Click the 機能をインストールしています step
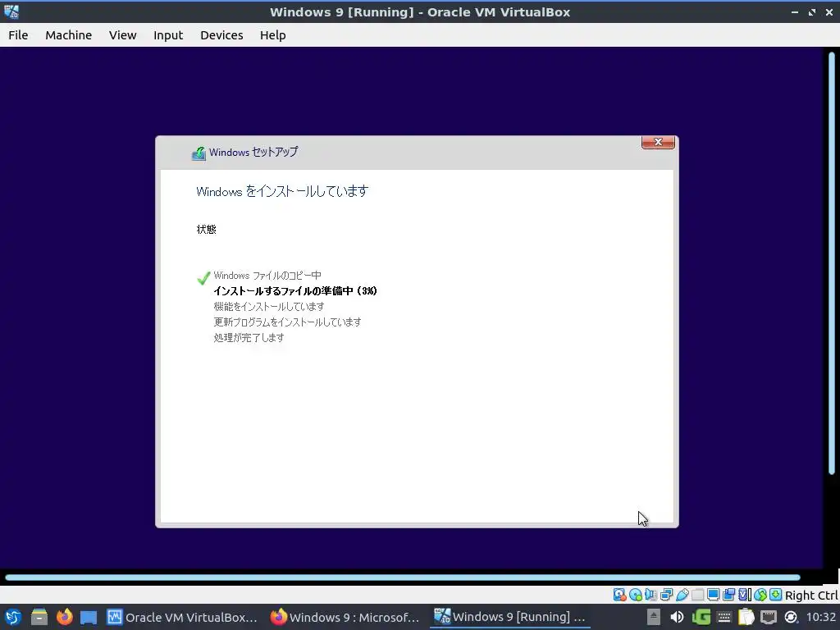The height and width of the screenshot is (630, 840). (269, 307)
